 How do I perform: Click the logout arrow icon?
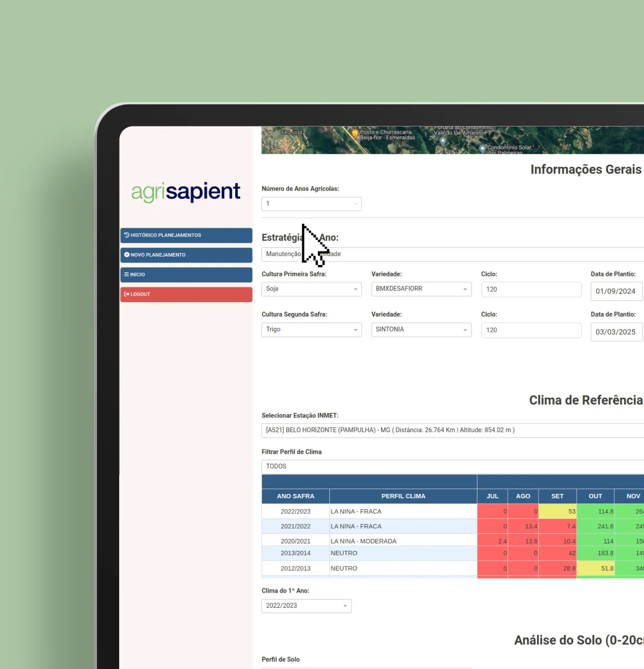click(x=126, y=294)
